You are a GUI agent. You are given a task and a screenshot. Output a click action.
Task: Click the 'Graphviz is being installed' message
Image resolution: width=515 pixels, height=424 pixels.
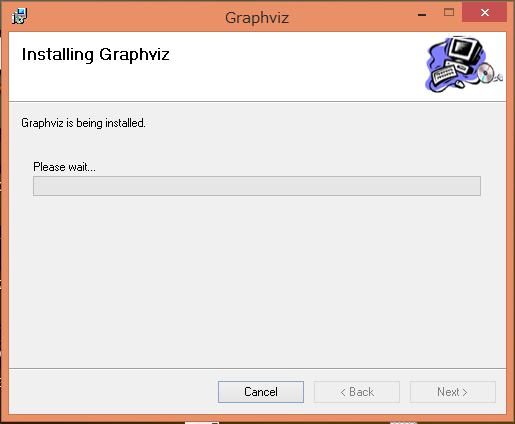coord(83,123)
